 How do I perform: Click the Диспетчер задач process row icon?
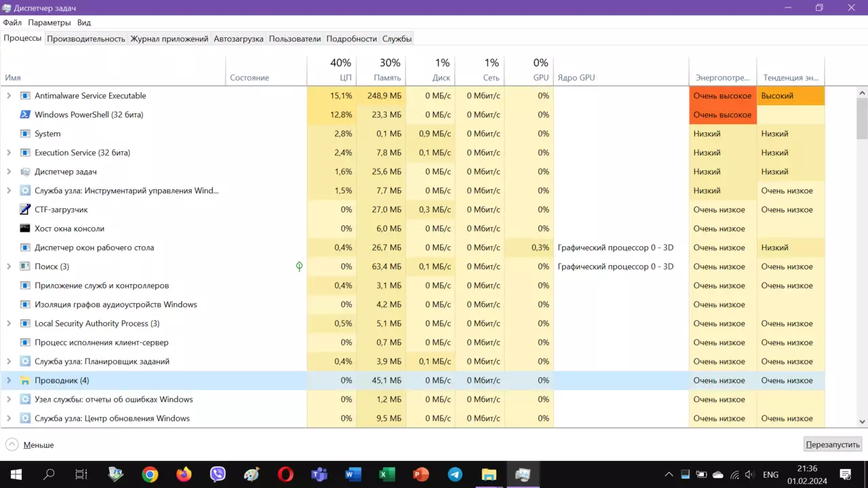25,171
